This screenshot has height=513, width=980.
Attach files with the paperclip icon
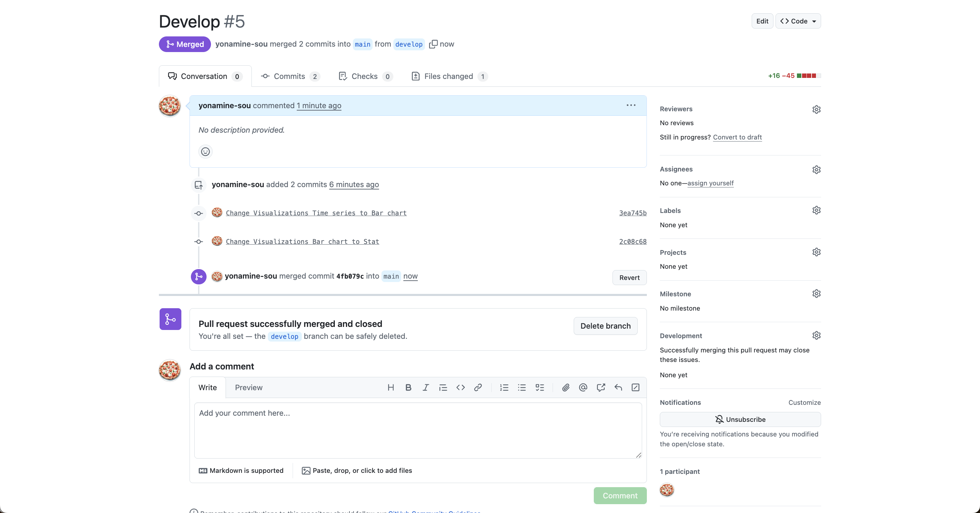coord(566,387)
